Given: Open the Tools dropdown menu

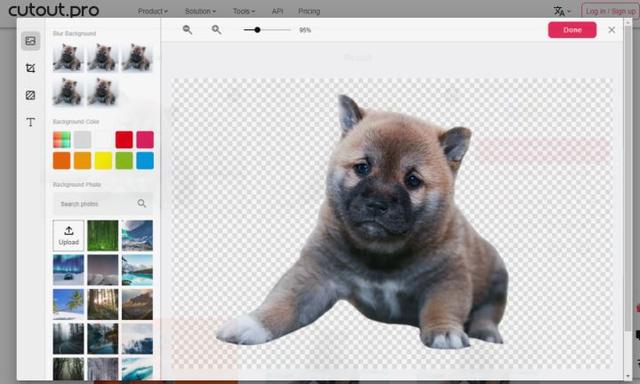Looking at the screenshot, I should pos(244,11).
